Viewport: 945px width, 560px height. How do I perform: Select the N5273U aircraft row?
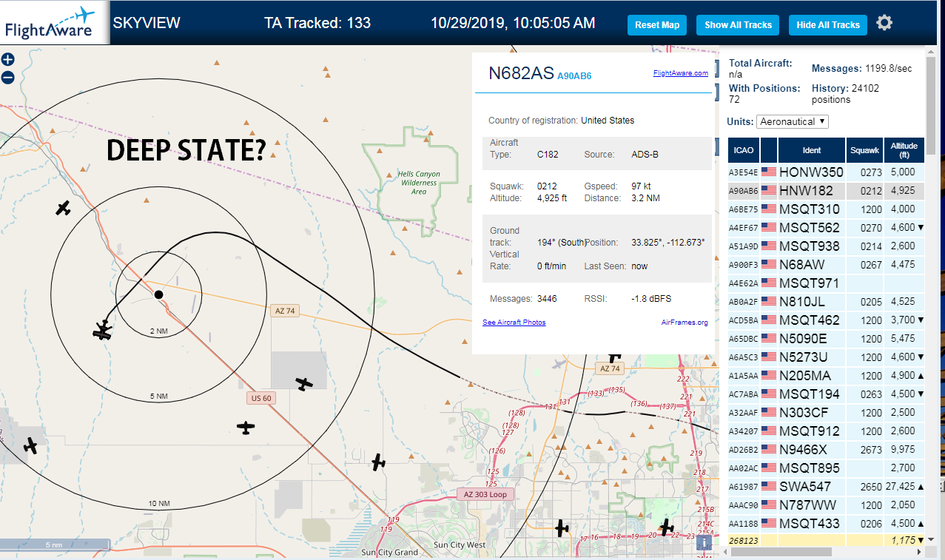827,357
